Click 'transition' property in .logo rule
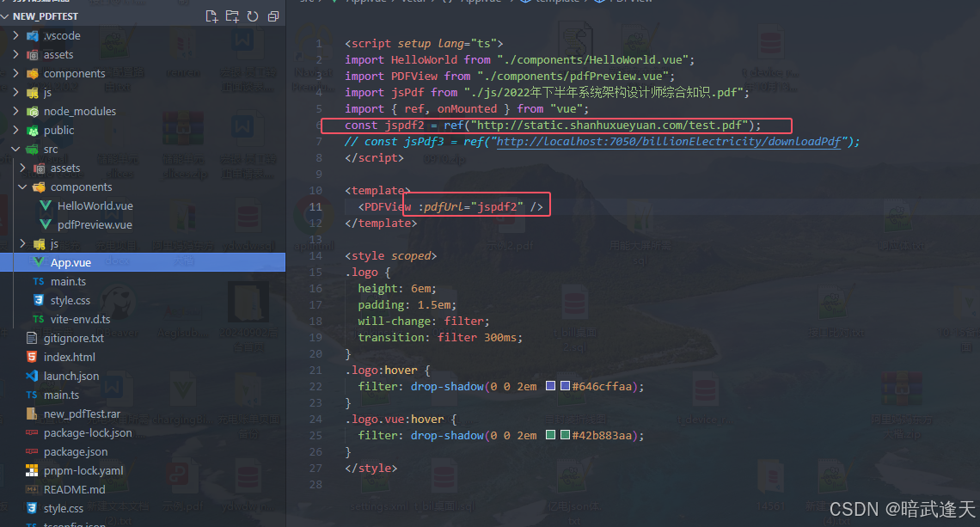The width and height of the screenshot is (980, 527). point(390,337)
